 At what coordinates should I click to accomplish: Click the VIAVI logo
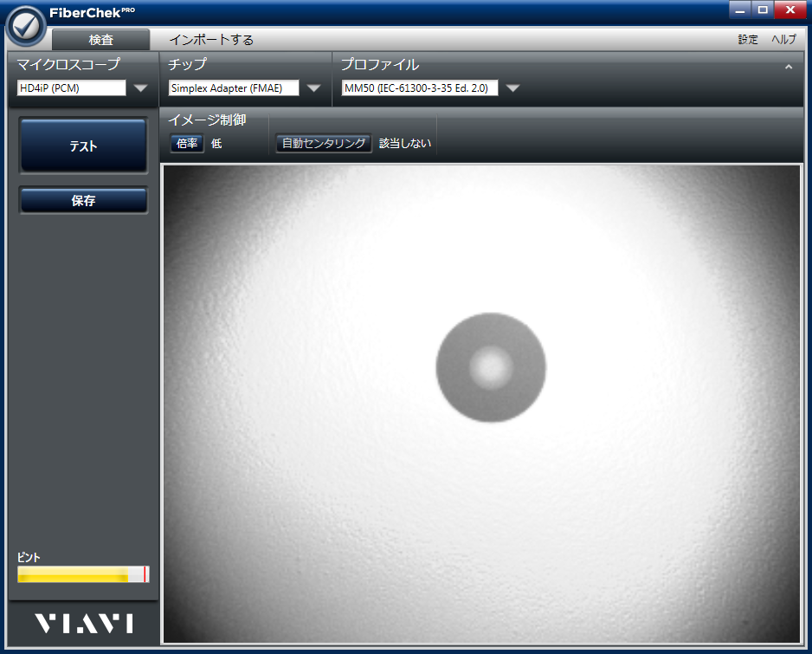tap(83, 624)
